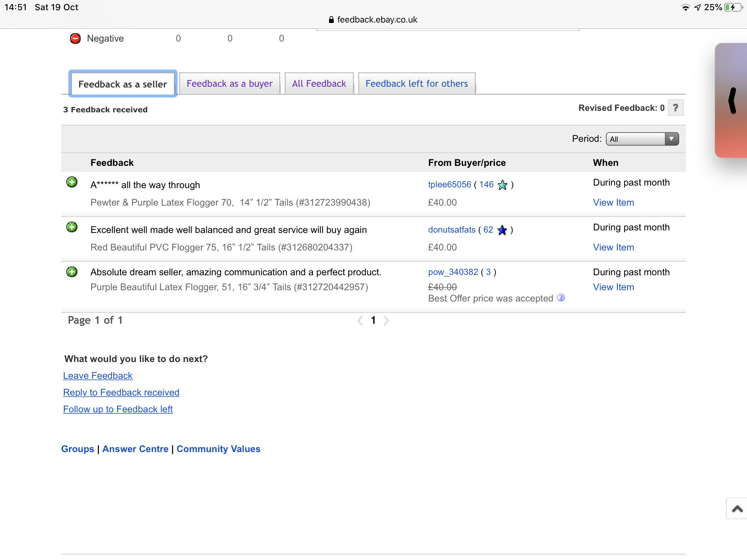Open feedback score 62
This screenshot has height=560, width=747.
coord(488,230)
